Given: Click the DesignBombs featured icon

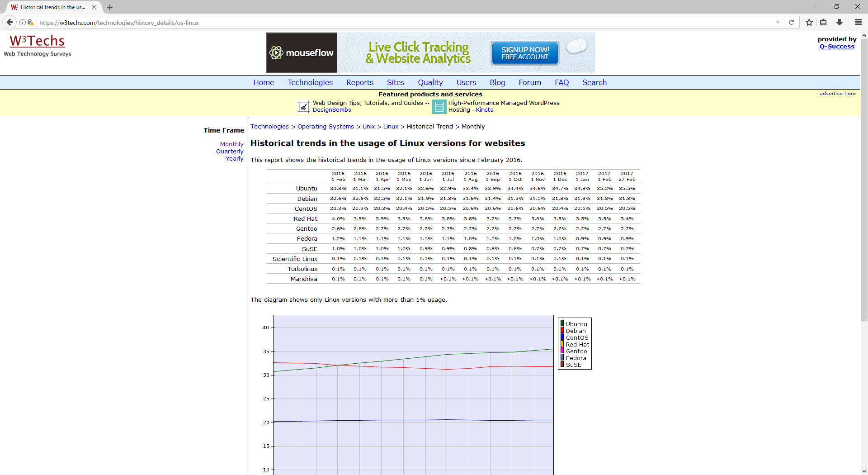Looking at the screenshot, I should pyautogui.click(x=303, y=107).
